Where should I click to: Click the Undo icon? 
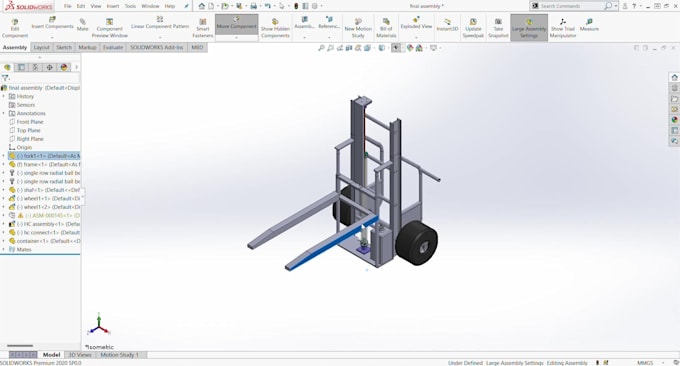pos(268,6)
